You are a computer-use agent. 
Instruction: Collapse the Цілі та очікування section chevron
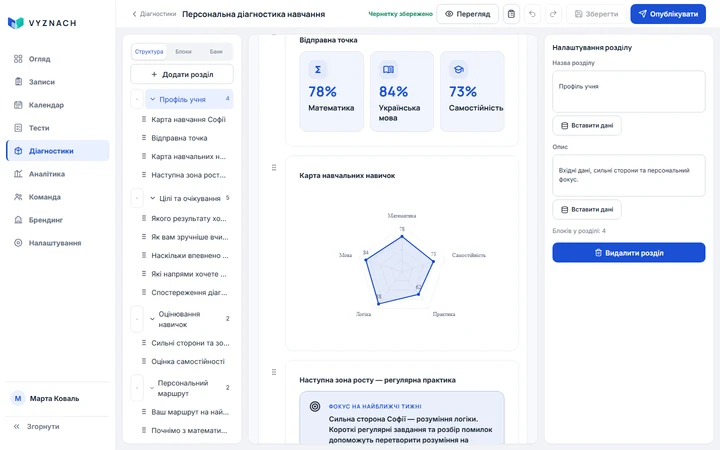click(153, 198)
